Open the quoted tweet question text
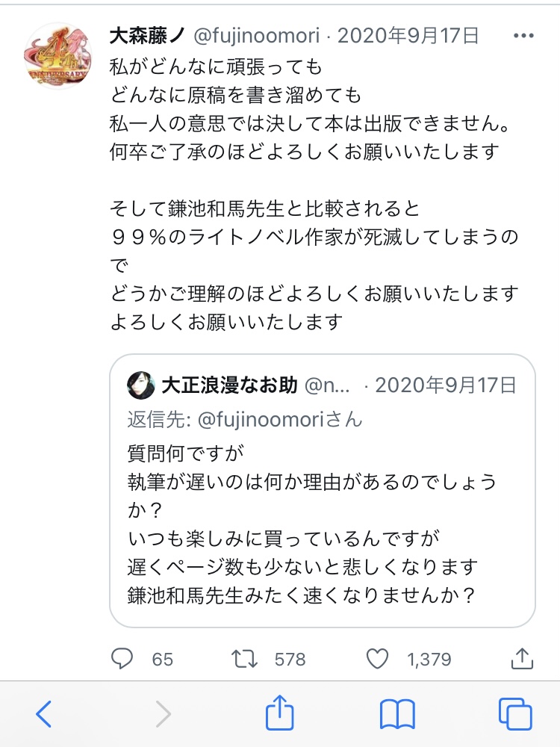Image resolution: width=560 pixels, height=747 pixels. 312,524
